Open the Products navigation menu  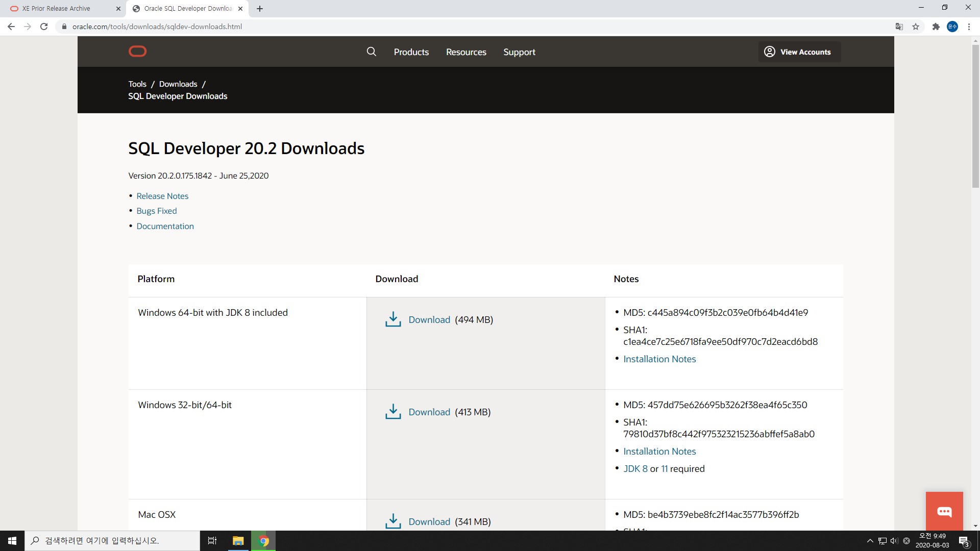pyautogui.click(x=411, y=52)
